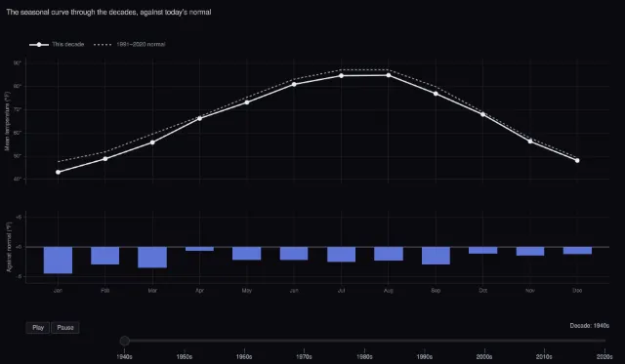The width and height of the screenshot is (625, 364).
Task: Click the 'Decade: 1940s' current value label
Action: click(590, 325)
